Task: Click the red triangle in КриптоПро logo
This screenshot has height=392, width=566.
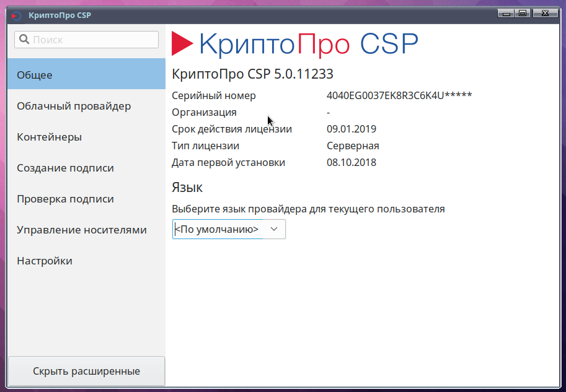Action: [x=182, y=44]
